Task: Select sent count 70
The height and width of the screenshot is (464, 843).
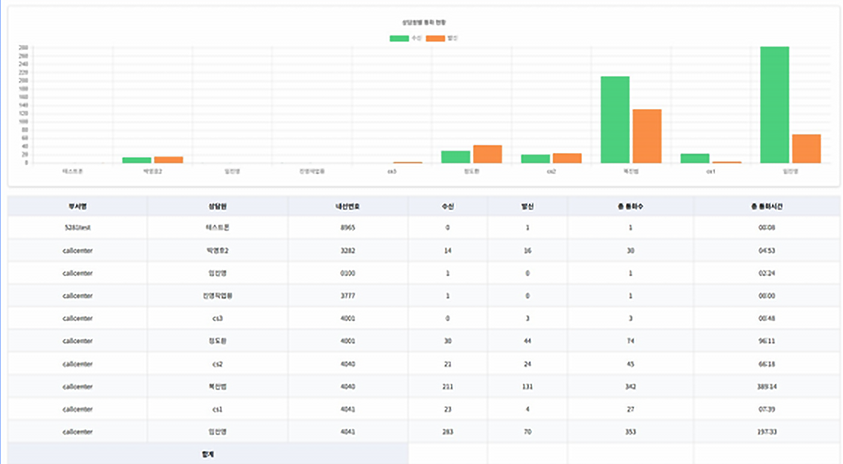Action: (527, 432)
